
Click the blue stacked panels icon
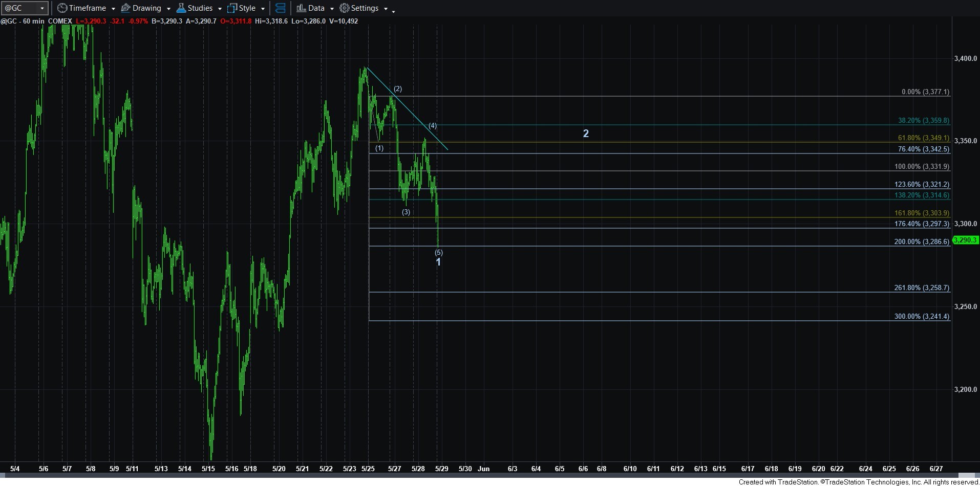(x=280, y=8)
